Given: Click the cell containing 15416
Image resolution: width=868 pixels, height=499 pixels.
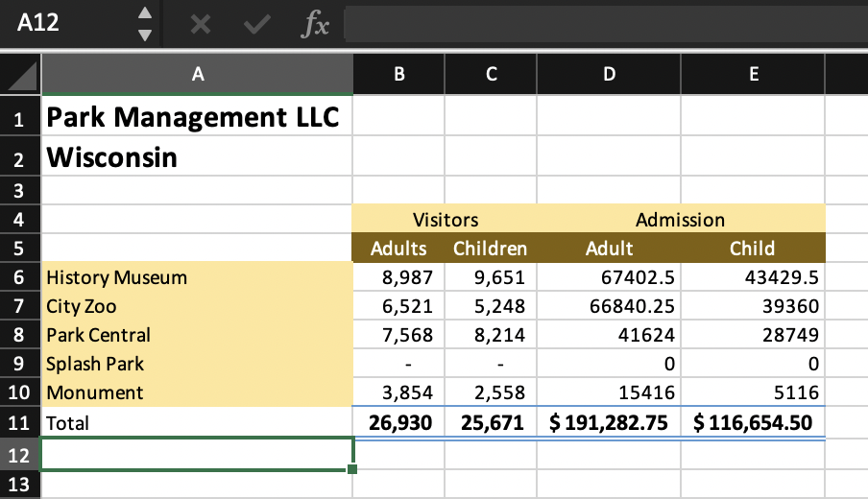Looking at the screenshot, I should (609, 392).
